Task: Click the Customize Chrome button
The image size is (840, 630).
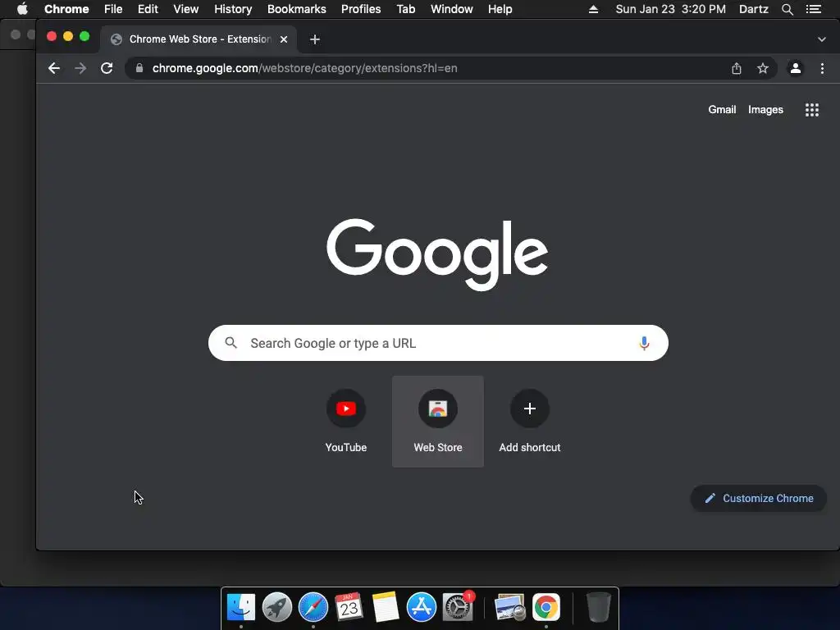Action: tap(759, 498)
